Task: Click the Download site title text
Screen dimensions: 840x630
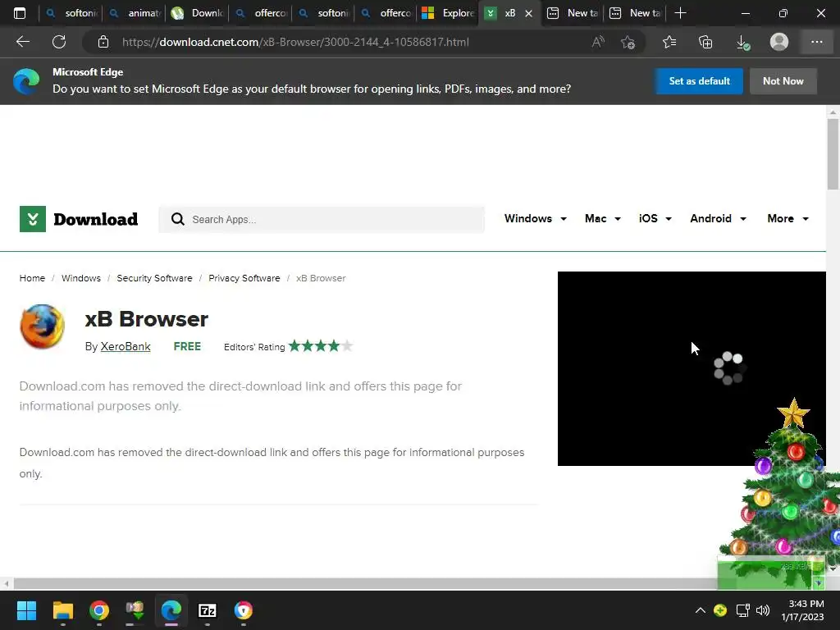Action: [96, 219]
